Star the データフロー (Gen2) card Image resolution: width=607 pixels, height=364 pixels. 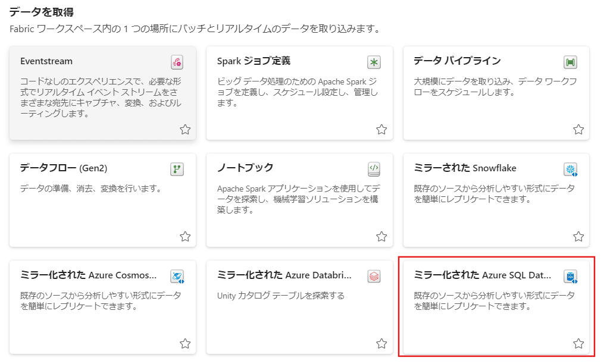(185, 236)
